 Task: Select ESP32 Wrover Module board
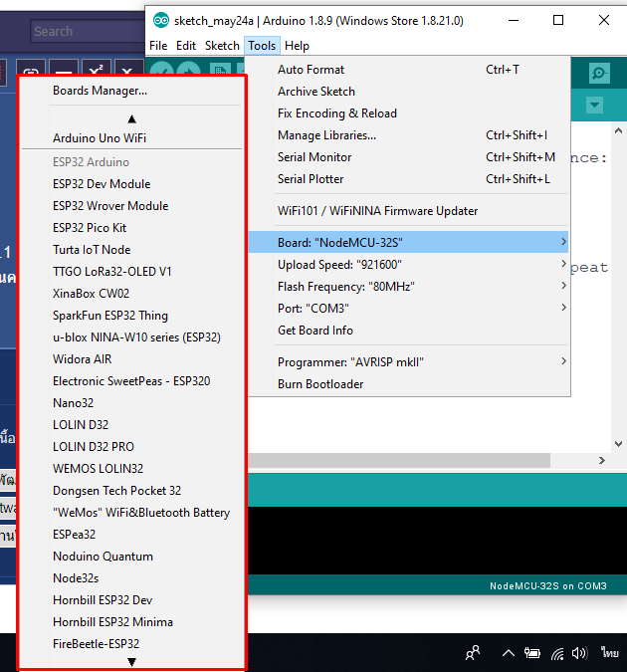[x=132, y=206]
